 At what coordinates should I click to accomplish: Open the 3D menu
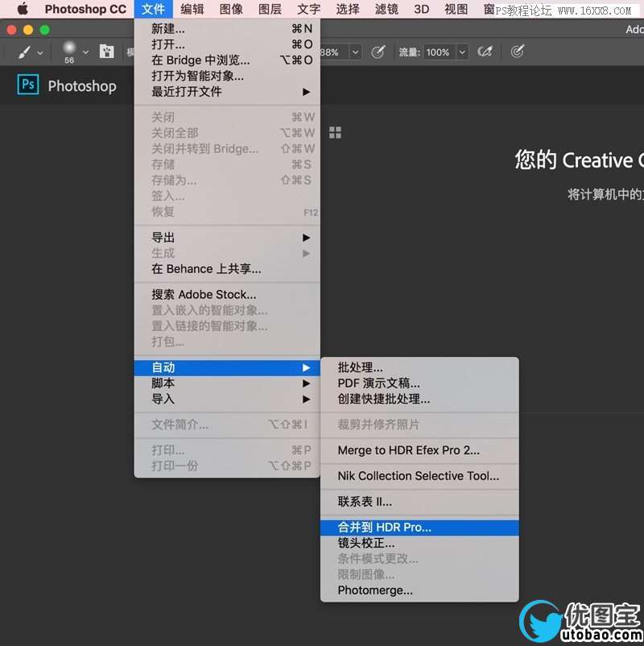[421, 9]
